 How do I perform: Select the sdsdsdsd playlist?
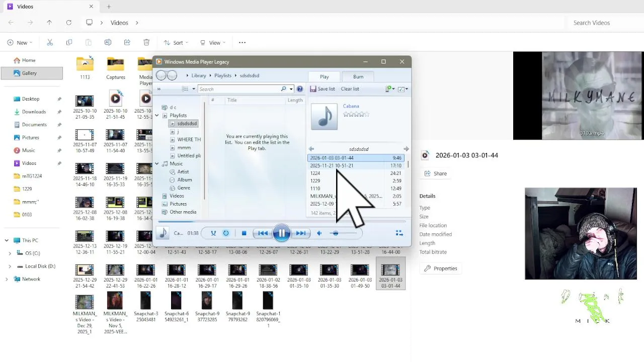184,124
